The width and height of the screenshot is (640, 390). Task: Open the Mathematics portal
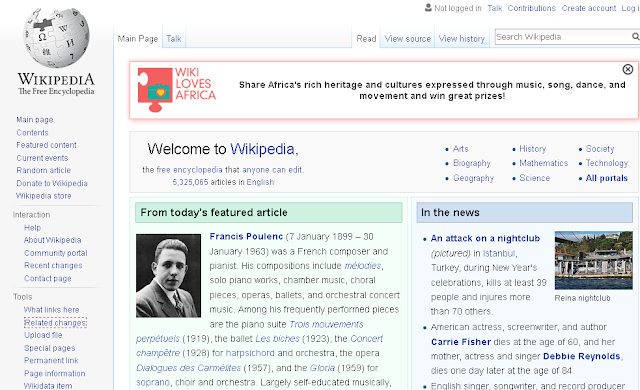tap(543, 163)
